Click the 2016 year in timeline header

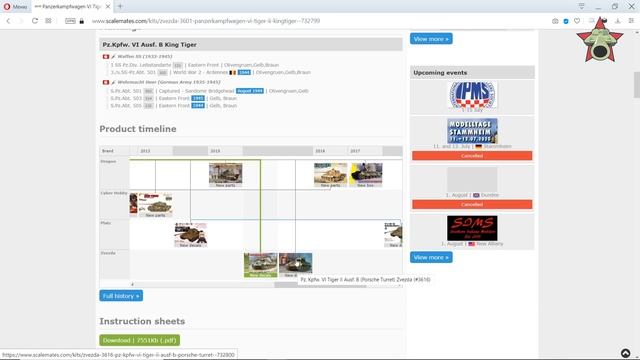pos(320,151)
